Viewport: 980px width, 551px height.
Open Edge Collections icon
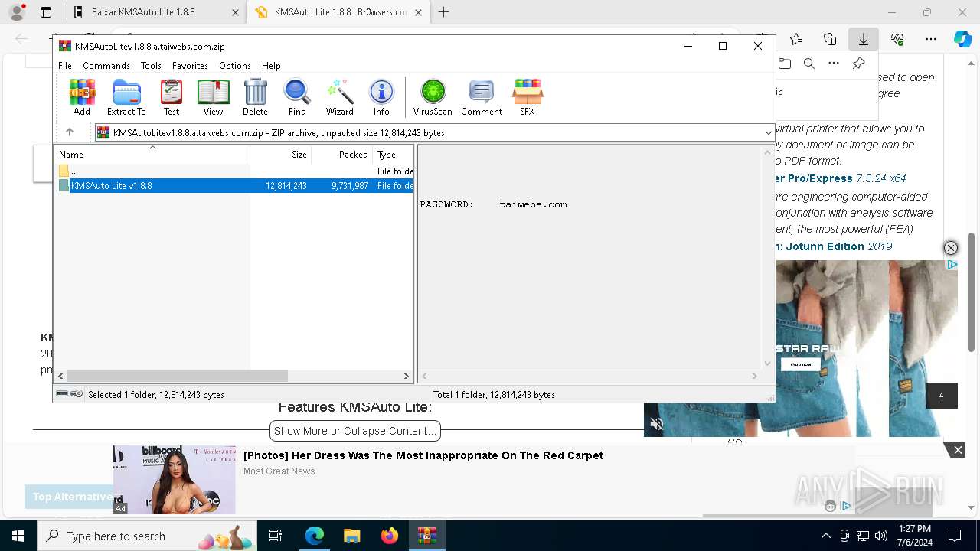click(830, 39)
